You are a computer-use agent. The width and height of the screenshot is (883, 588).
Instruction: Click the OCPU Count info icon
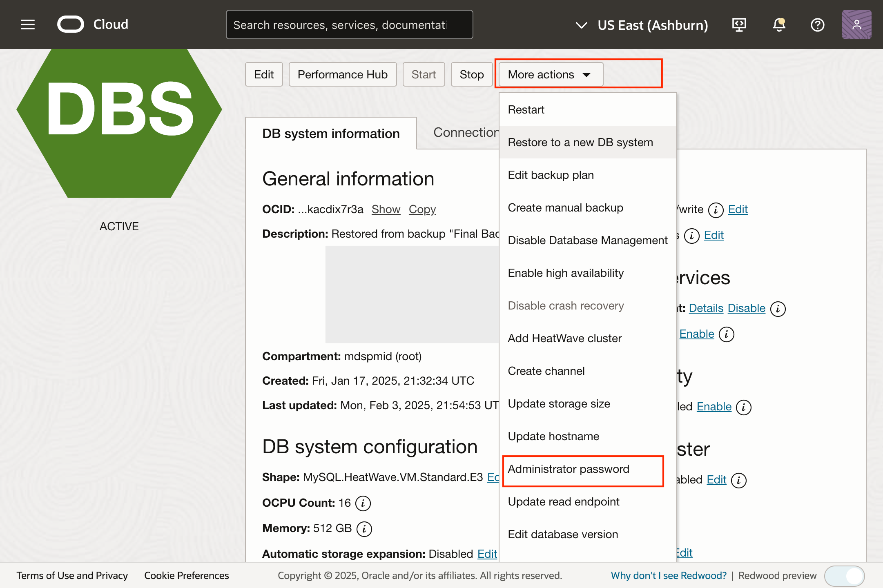[x=363, y=503]
